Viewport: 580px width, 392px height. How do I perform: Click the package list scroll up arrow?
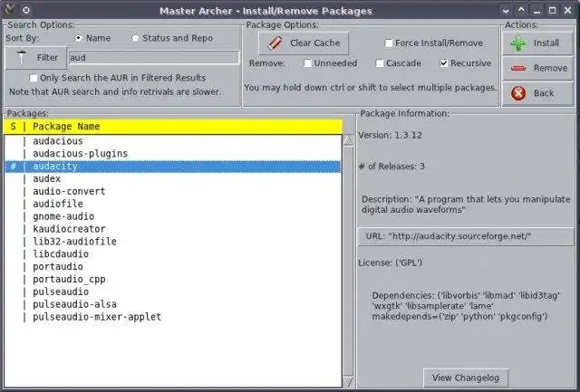(348, 140)
